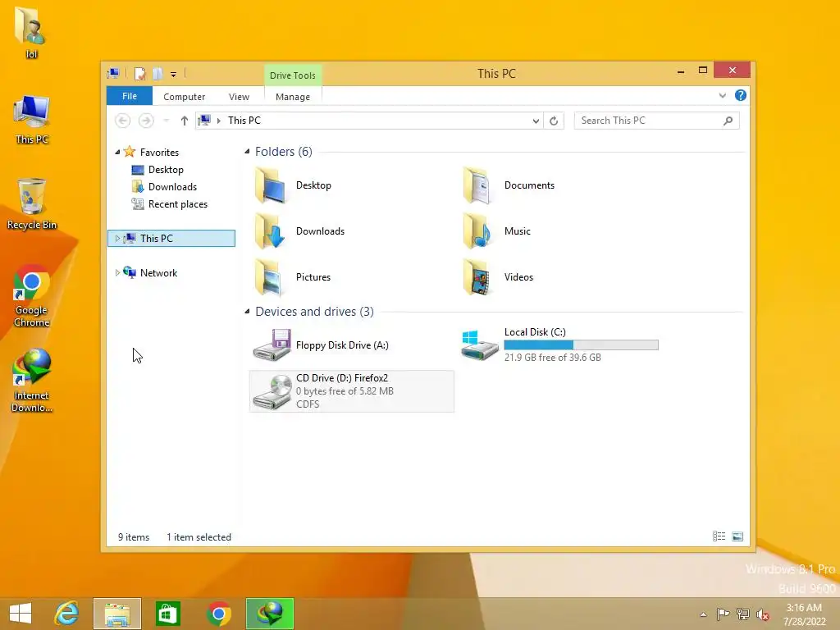The height and width of the screenshot is (630, 840).
Task: Click '21.9 GB free of 39.6 GB' text
Action: (552, 358)
